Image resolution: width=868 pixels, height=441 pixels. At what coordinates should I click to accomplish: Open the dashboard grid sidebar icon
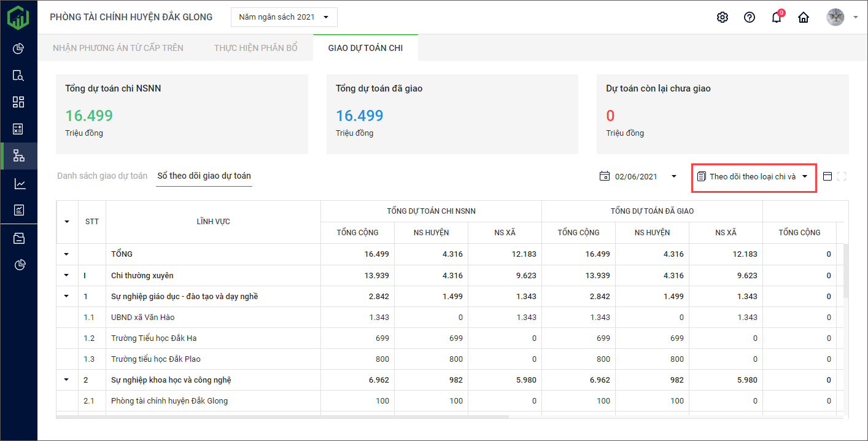tap(18, 102)
